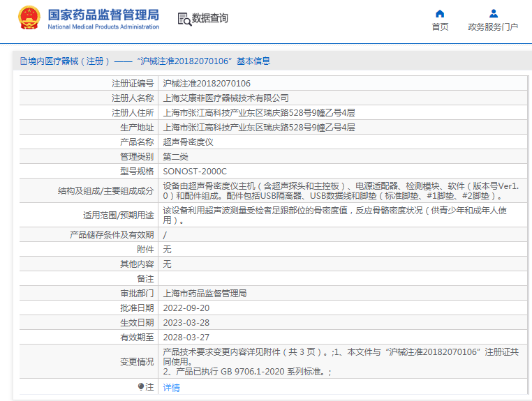The height and width of the screenshot is (401, 532).
Task: Click effective date 2023-03-28
Action: pos(186,323)
